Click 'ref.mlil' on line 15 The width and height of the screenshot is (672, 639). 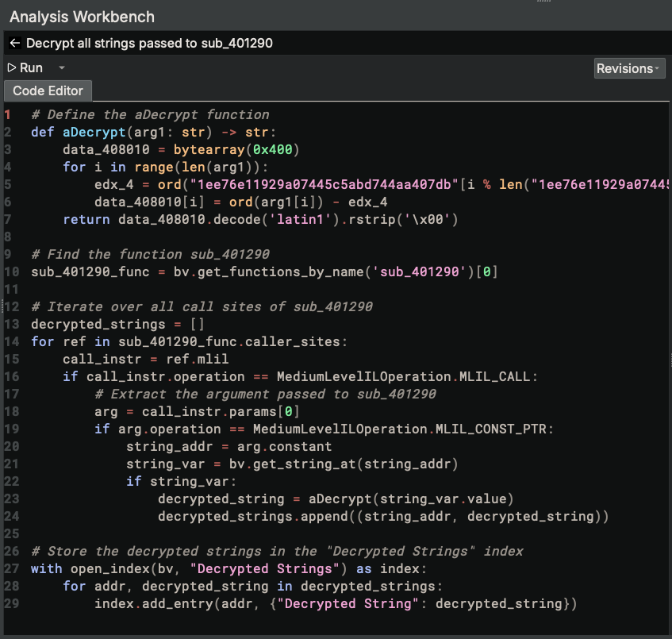198,359
